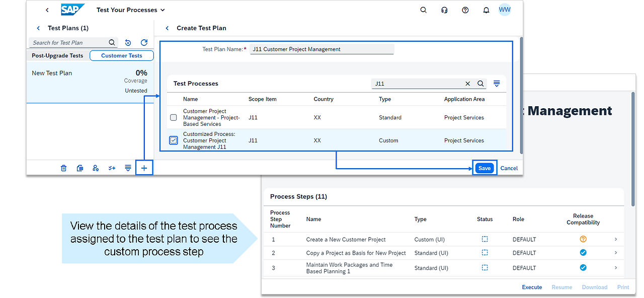Click the orange question-mark compatibility icon
Screen dimensions: 644x298
click(x=583, y=239)
